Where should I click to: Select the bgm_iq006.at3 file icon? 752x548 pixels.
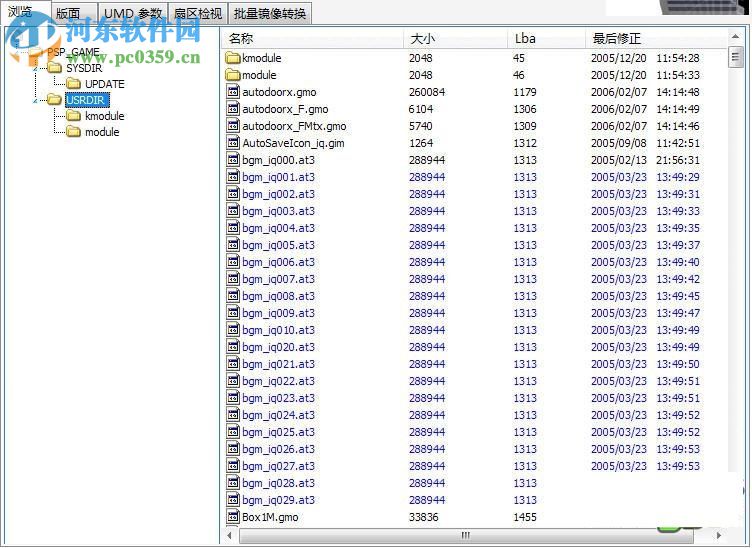click(233, 262)
